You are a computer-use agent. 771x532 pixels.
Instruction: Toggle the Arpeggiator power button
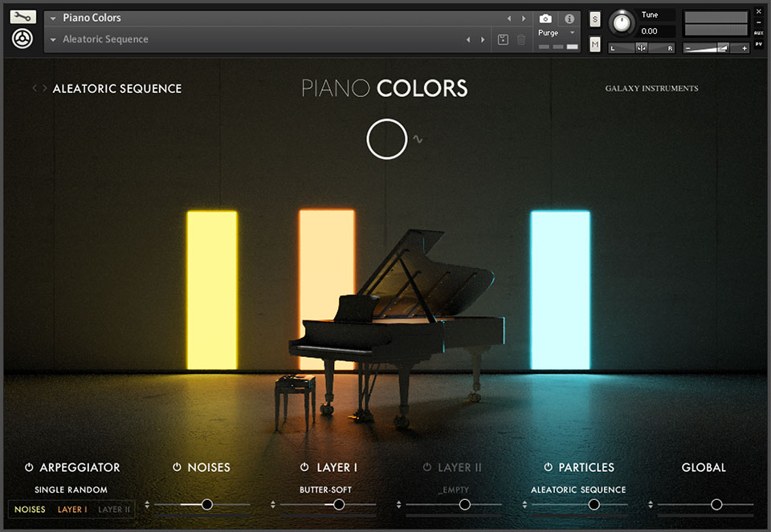click(x=29, y=467)
